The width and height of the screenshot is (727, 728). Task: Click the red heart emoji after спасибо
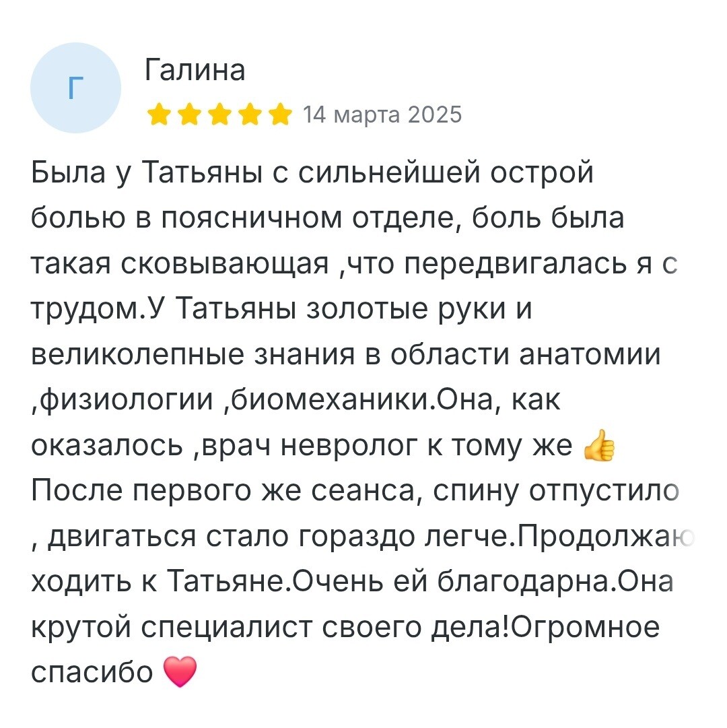[x=180, y=671]
